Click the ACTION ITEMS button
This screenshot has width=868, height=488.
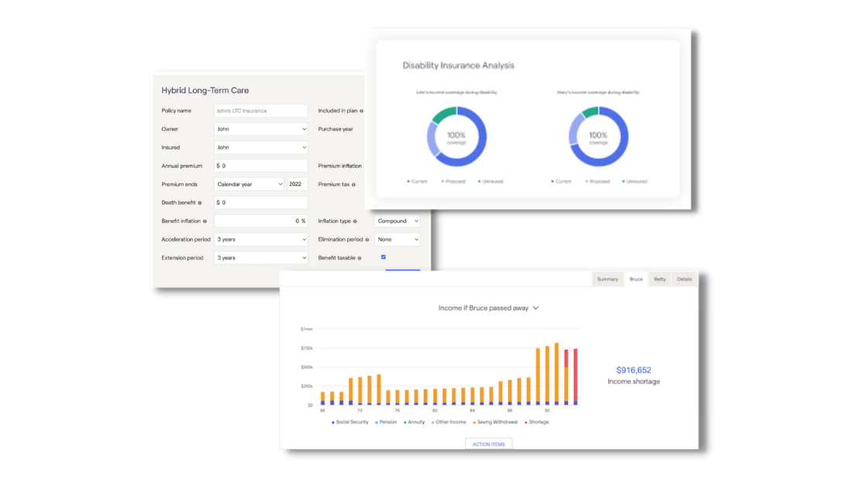point(489,445)
